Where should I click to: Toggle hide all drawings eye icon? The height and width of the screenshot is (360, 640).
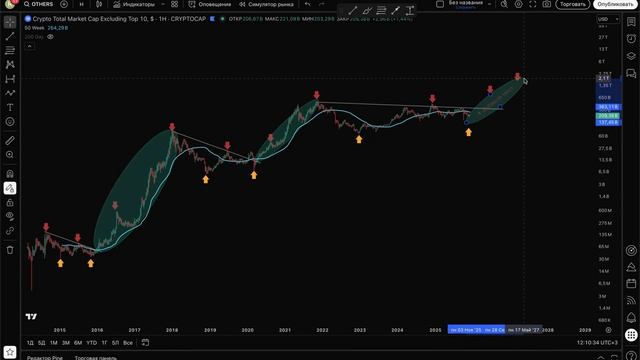pos(10,216)
